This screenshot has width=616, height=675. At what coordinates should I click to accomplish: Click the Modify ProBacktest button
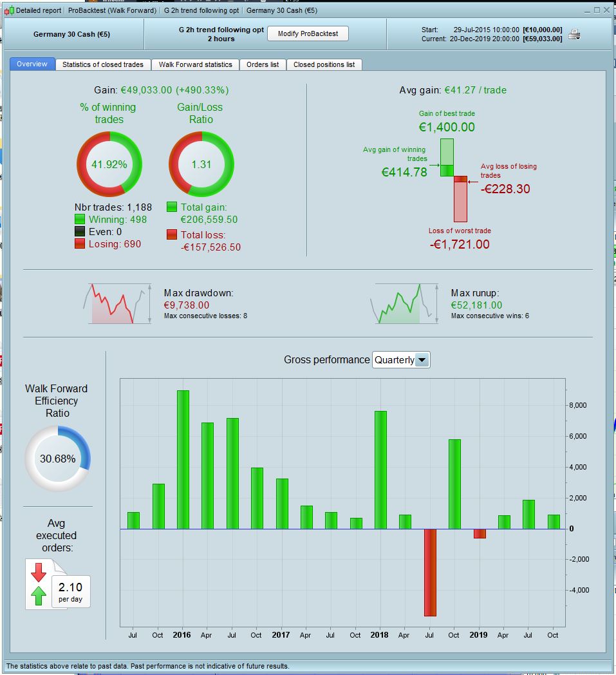[308, 33]
